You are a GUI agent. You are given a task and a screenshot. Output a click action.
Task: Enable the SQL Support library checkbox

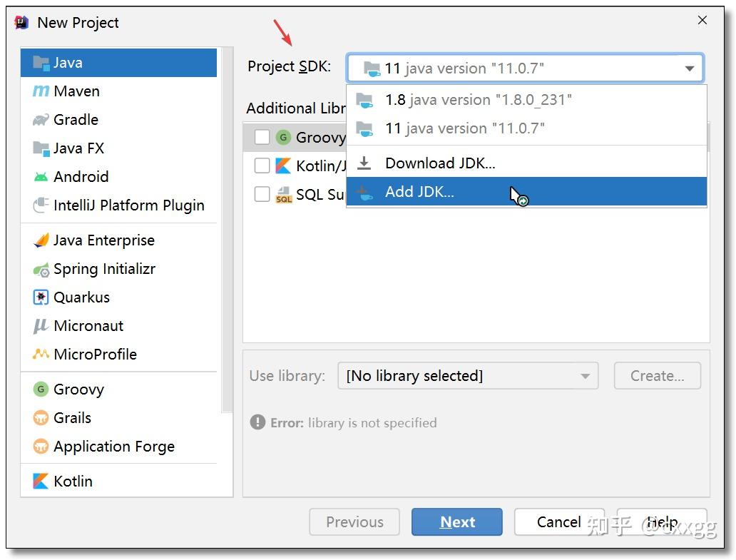[x=262, y=194]
